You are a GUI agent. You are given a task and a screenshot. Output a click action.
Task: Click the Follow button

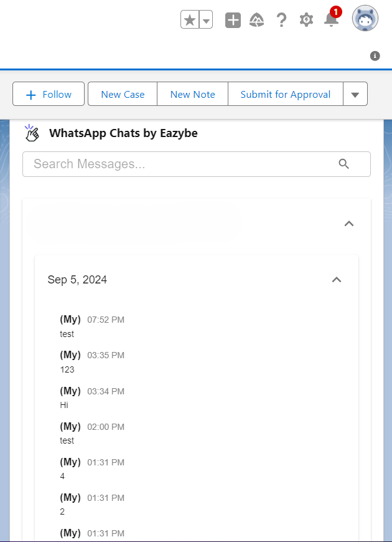48,93
